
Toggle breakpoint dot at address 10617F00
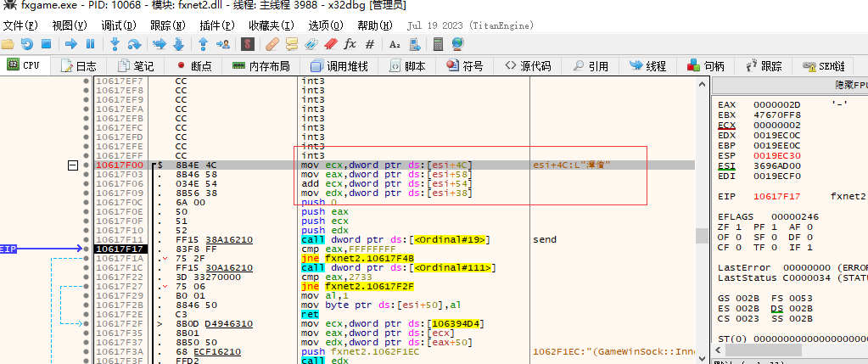click(86, 165)
